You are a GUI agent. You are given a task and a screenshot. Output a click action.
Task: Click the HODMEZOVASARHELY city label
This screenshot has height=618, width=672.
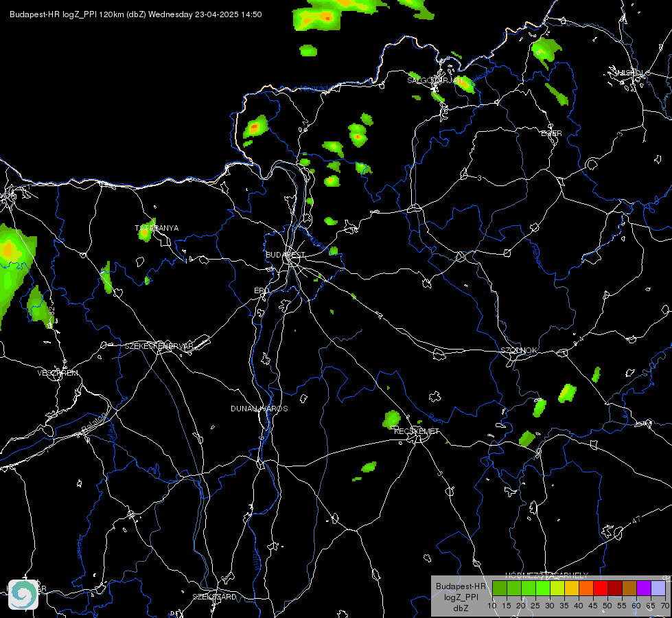coord(546,575)
